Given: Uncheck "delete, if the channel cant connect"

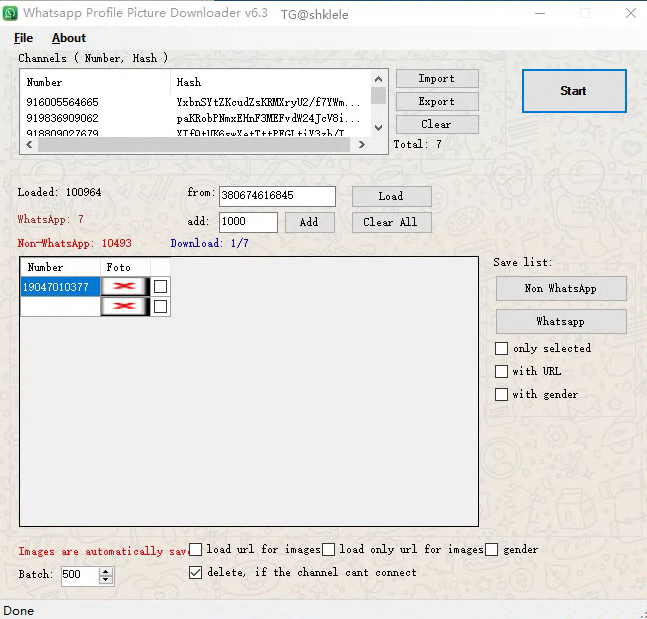Looking at the screenshot, I should 196,572.
